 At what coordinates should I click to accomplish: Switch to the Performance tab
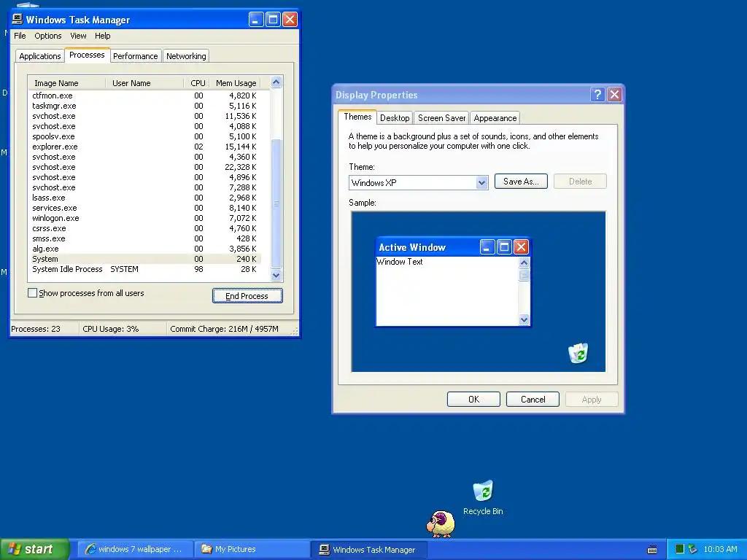tap(135, 56)
